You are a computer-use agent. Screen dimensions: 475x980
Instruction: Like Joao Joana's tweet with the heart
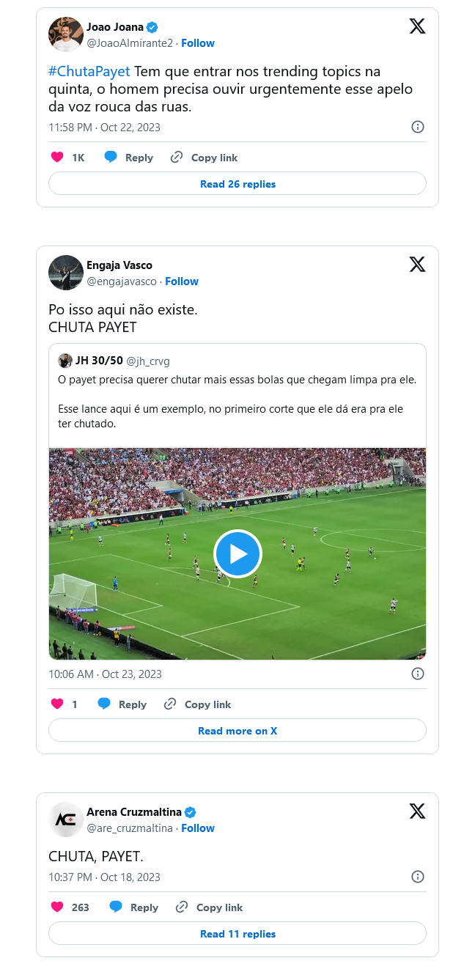(x=57, y=158)
